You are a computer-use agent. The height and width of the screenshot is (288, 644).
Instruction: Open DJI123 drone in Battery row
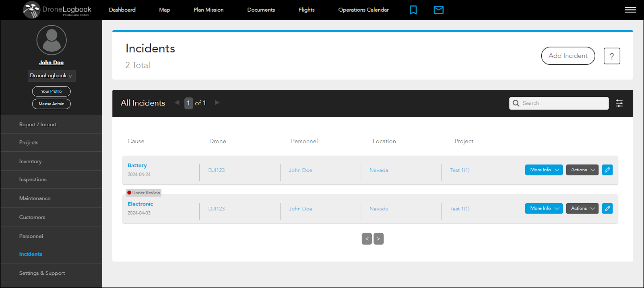217,170
